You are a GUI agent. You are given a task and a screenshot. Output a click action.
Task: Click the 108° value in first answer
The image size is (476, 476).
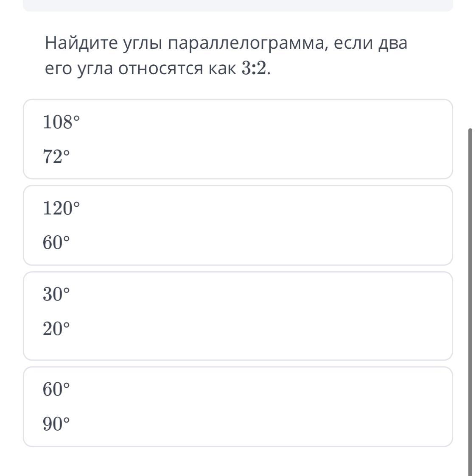pos(61,122)
